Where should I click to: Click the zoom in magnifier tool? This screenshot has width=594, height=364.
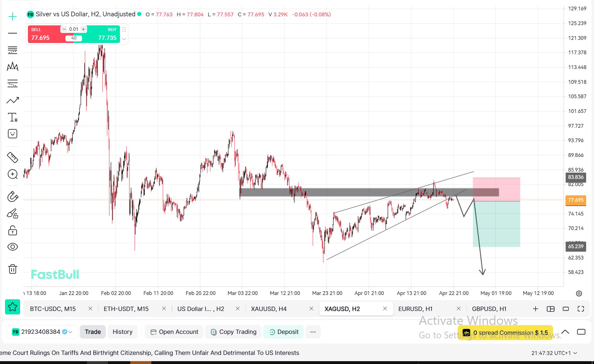click(x=13, y=174)
